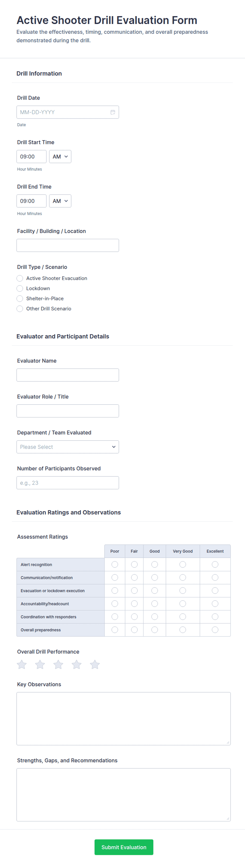This screenshot has width=245, height=868.
Task: Click the Number of Participants Observed field
Action: point(67,483)
